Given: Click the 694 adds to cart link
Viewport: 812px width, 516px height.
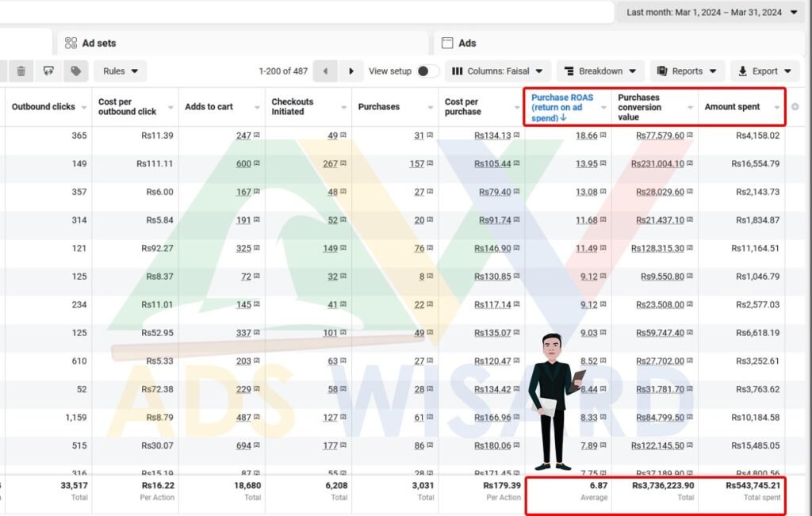Looking at the screenshot, I should [x=243, y=445].
